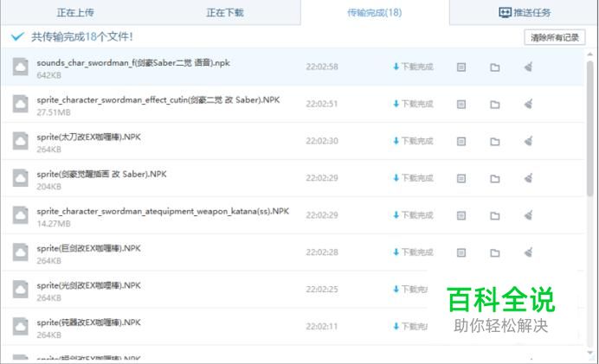
Task: Select file name sounds_char_swordman_f(...).npk
Action: [133, 62]
